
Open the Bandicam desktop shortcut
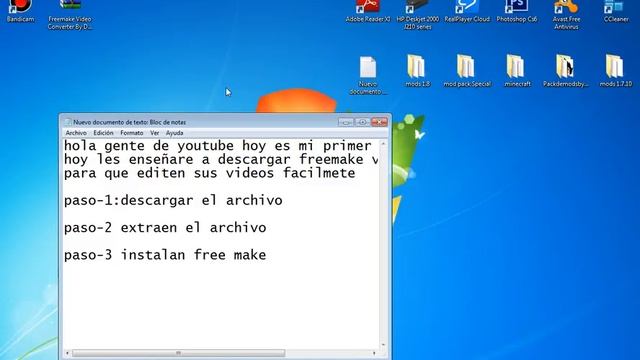tap(20, 11)
